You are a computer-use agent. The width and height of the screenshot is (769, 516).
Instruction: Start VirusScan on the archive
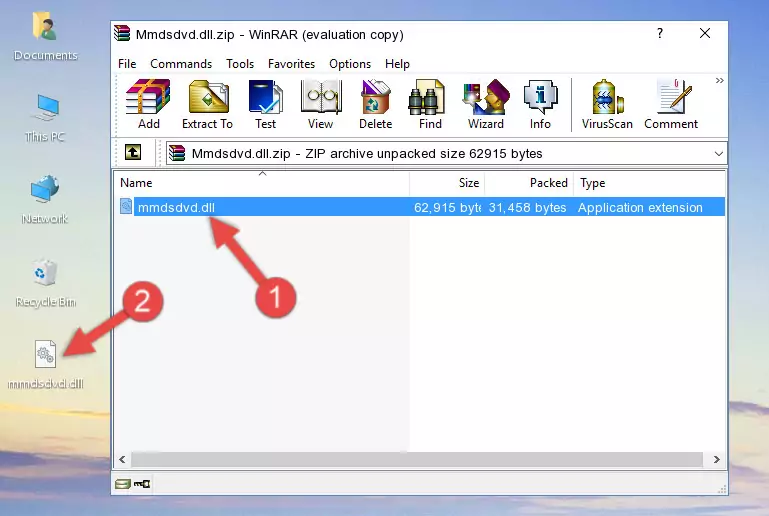607,104
